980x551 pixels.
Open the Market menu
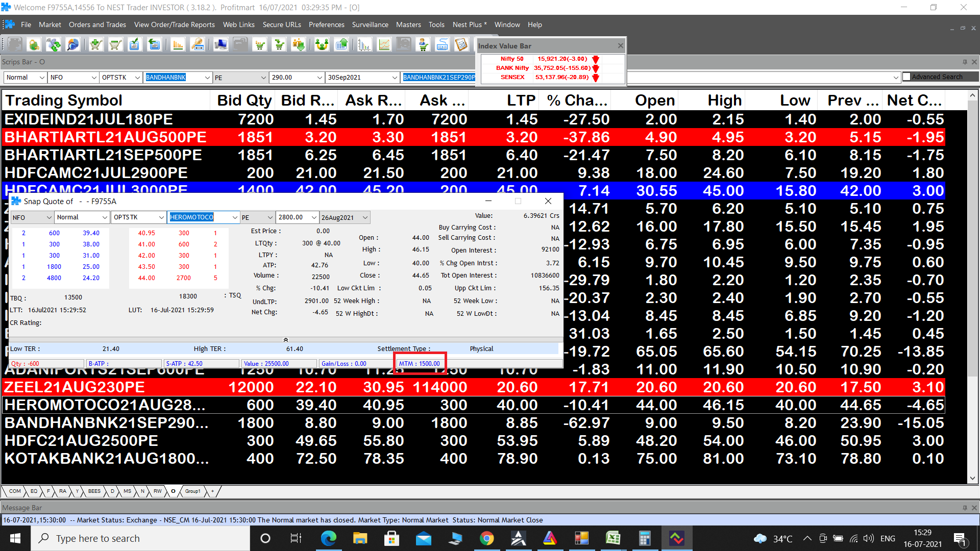(50, 24)
